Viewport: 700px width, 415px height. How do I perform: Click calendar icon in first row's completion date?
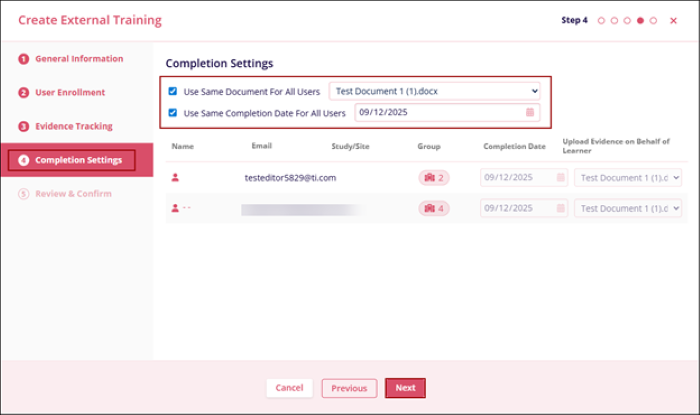[x=560, y=177]
